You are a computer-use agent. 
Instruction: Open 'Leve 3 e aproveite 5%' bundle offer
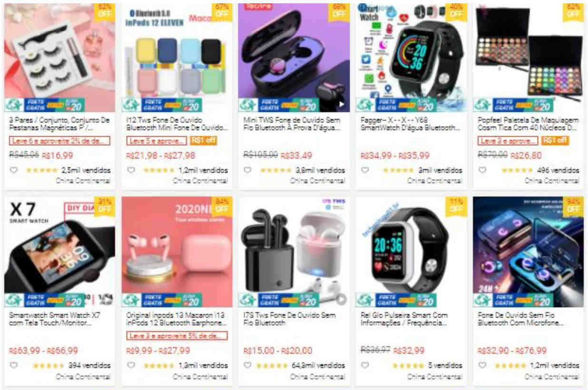click(x=176, y=336)
